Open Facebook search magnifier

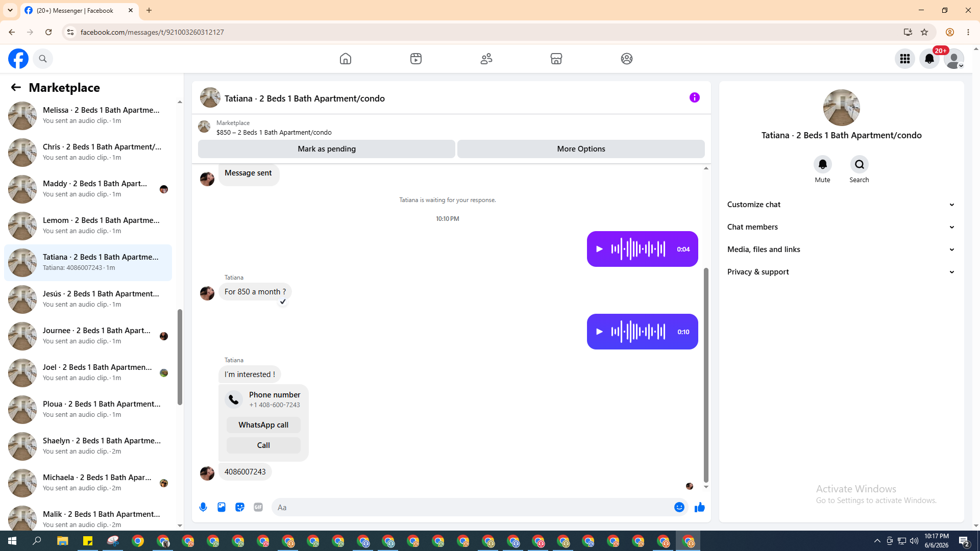43,59
